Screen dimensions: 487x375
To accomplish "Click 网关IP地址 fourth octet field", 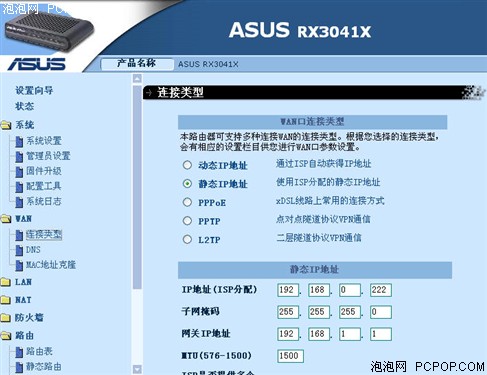I will [381, 334].
